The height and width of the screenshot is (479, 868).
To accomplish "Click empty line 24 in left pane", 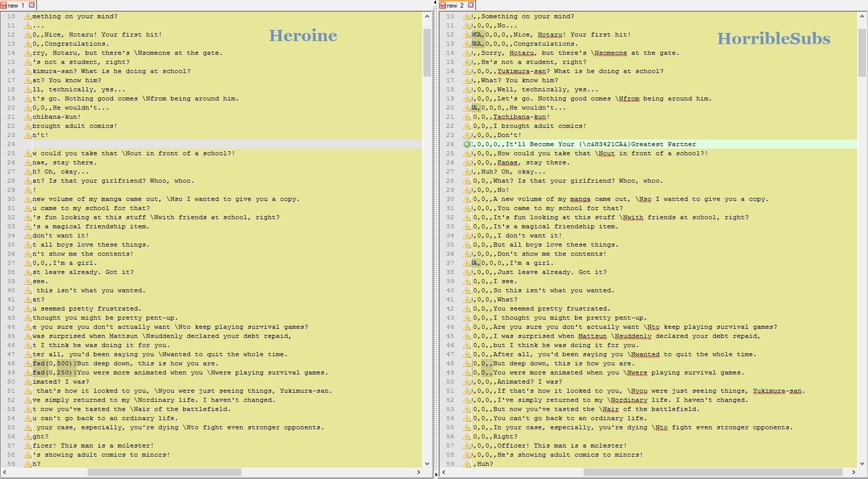I will [227, 145].
